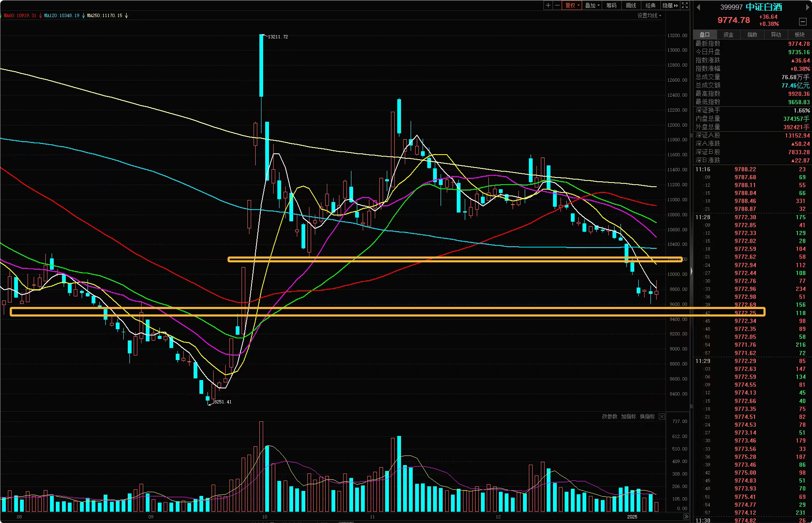Click the 筹码 chips button
The height and width of the screenshot is (523, 812).
[x=611, y=5]
